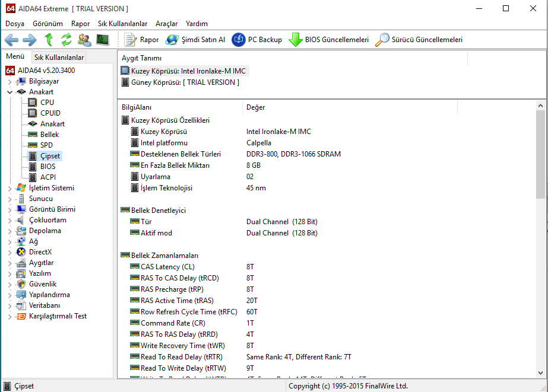Open Sürücü Güncellemeleri driver updates
548x392 pixels.
(x=419, y=40)
